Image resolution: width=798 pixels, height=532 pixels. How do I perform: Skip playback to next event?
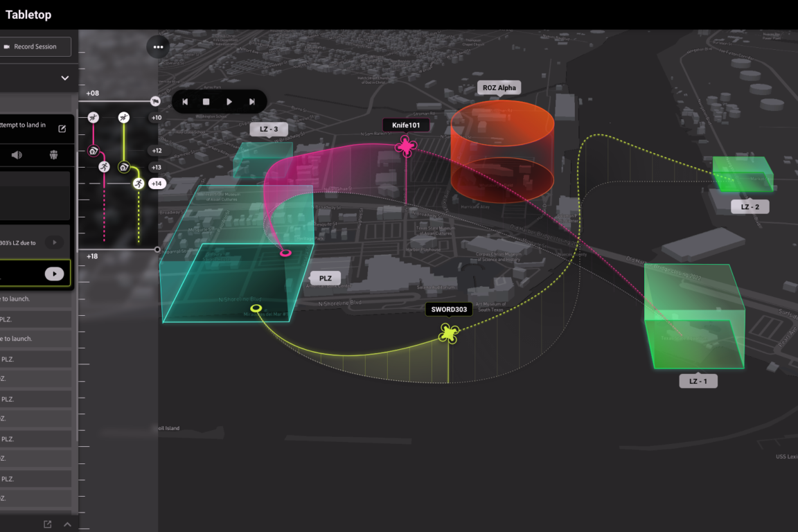pos(252,102)
